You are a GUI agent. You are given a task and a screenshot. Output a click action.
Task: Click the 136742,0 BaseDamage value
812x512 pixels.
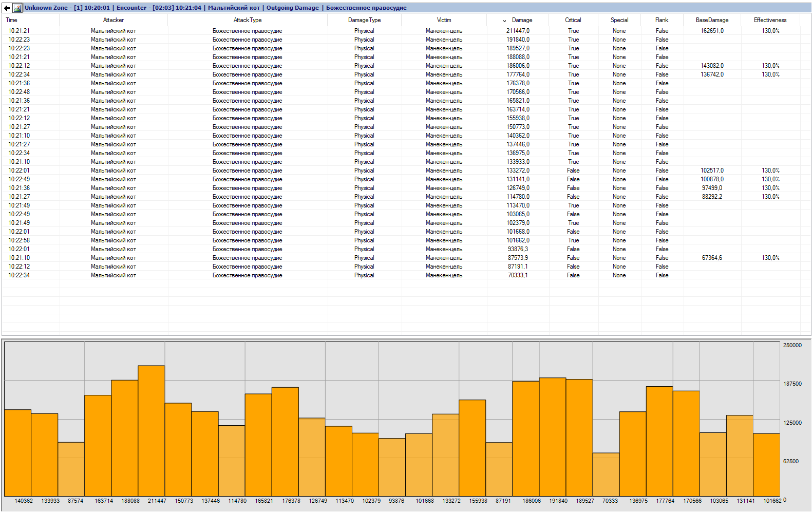point(712,74)
